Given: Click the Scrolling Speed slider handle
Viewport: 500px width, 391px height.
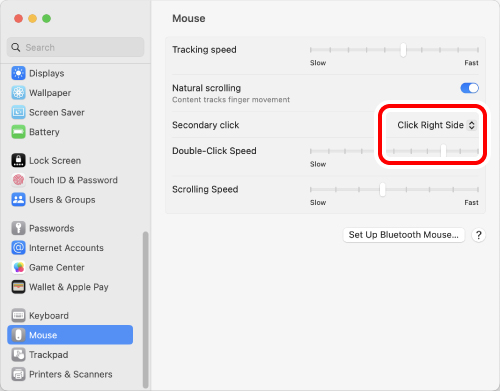Looking at the screenshot, I should [x=382, y=190].
